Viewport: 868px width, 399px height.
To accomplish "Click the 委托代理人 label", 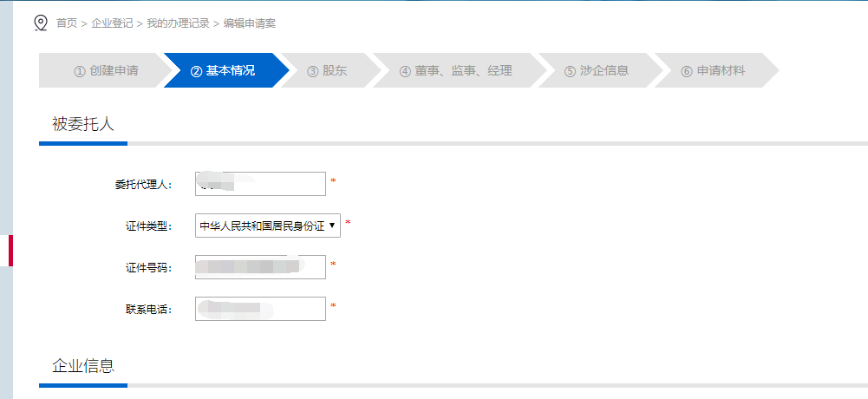I will [x=143, y=185].
